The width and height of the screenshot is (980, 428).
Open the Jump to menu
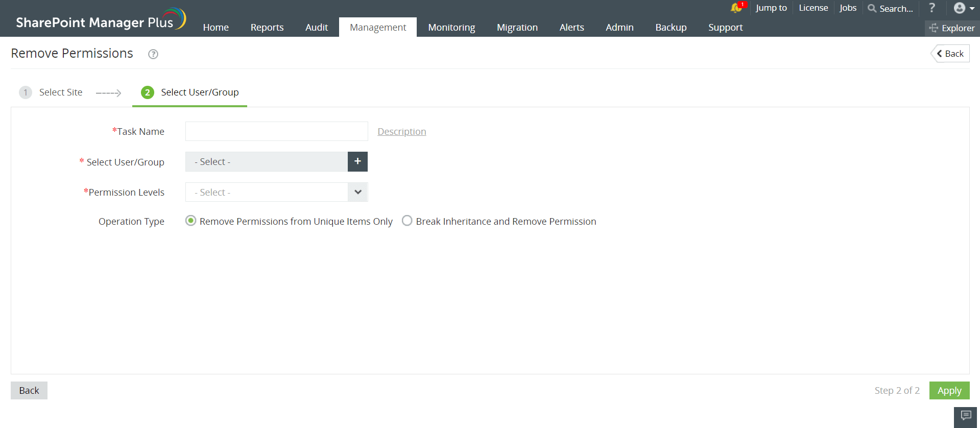coord(771,8)
